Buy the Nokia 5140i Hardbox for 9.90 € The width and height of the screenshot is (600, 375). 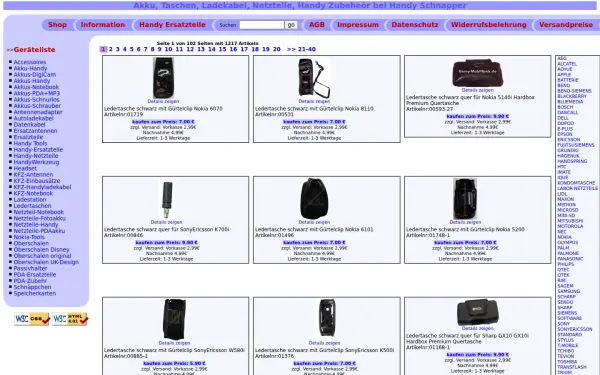(478, 116)
